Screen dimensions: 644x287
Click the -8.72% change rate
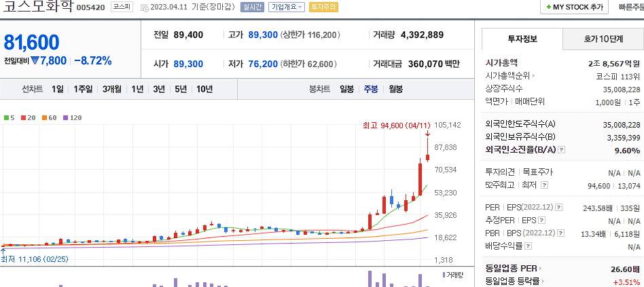point(93,61)
